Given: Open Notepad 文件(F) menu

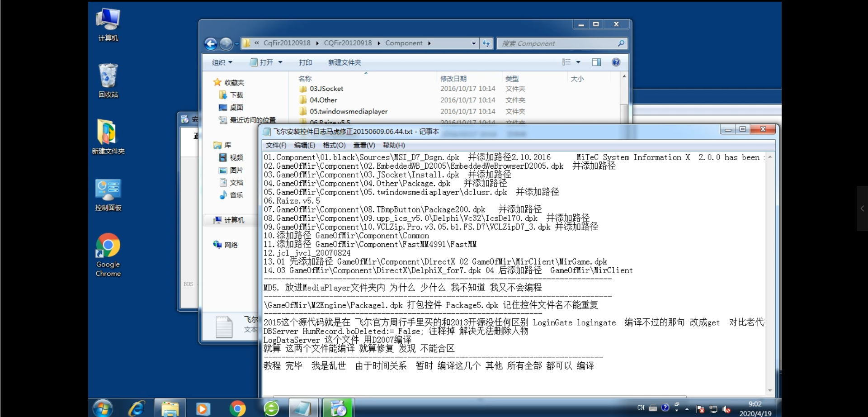Looking at the screenshot, I should tap(276, 145).
